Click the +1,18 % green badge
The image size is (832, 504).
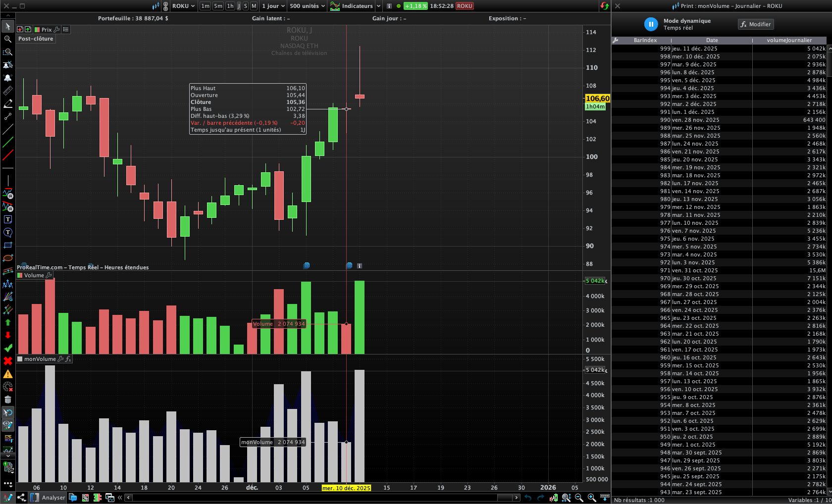point(416,6)
